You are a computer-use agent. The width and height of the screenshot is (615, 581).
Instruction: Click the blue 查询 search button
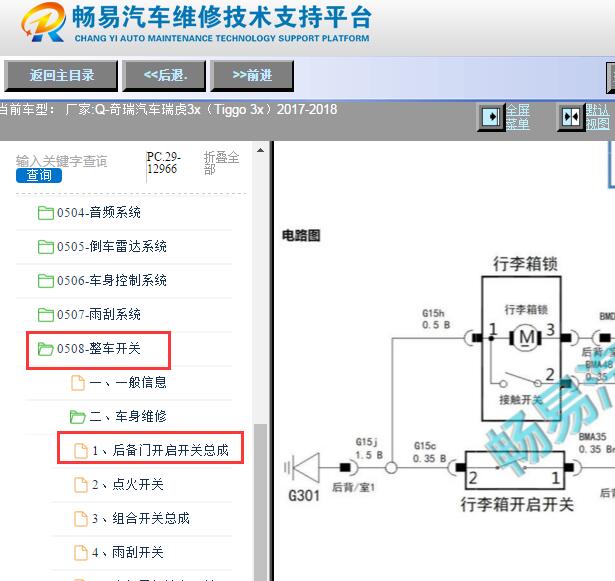coord(39,175)
